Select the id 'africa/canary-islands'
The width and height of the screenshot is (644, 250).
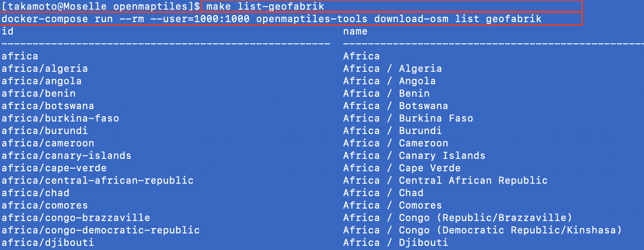[67, 156]
